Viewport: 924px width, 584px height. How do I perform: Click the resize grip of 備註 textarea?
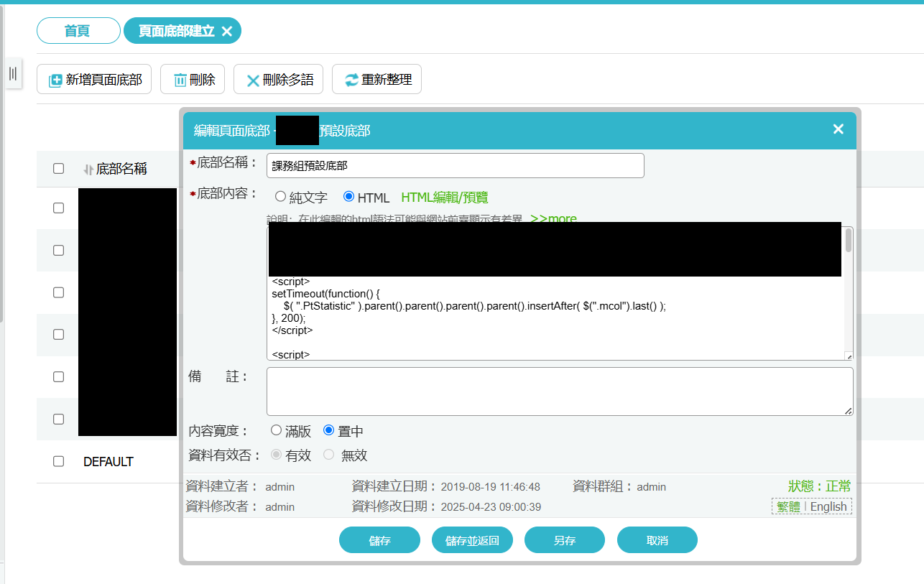click(849, 411)
